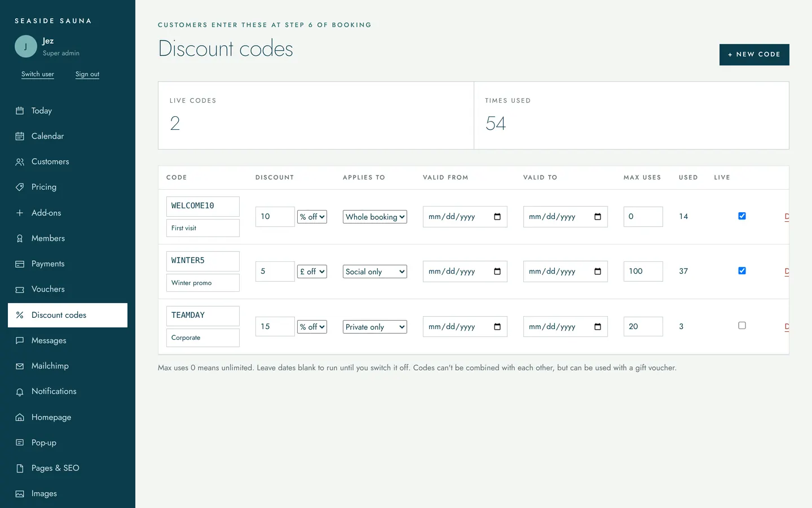Click the Members badge icon
This screenshot has height=508, width=812.
pyautogui.click(x=20, y=238)
